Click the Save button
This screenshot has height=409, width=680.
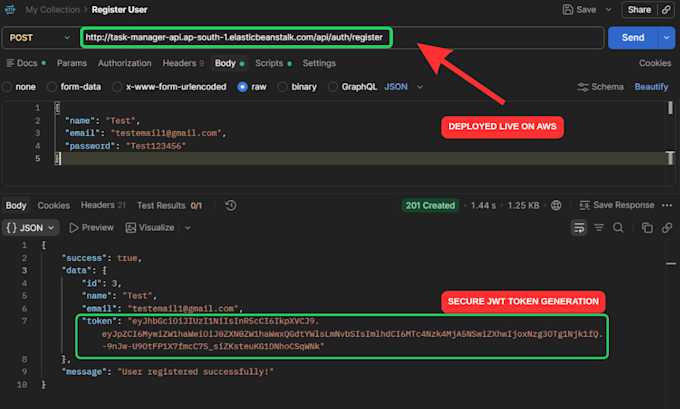click(x=579, y=10)
